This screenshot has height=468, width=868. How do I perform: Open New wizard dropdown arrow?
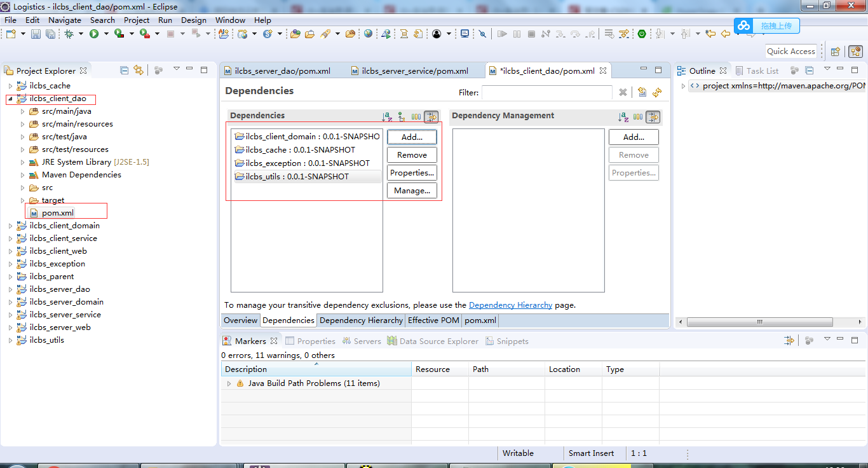pos(23,34)
